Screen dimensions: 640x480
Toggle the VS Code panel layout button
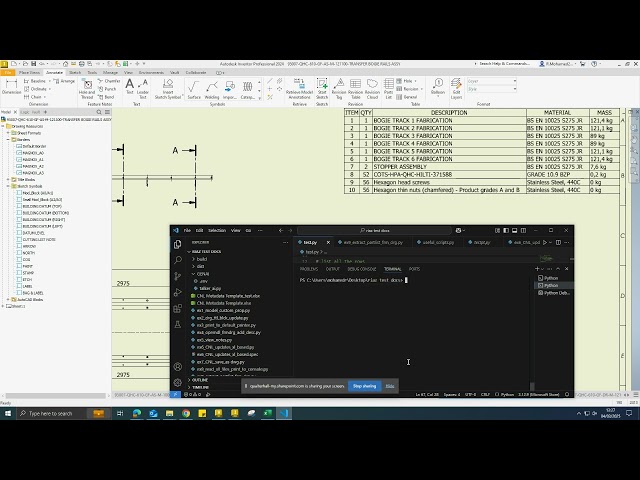point(515,231)
